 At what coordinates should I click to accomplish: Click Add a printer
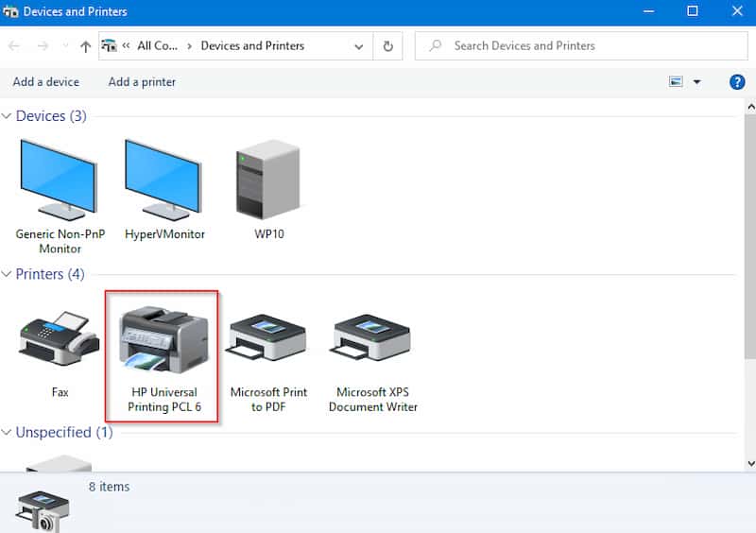(142, 82)
